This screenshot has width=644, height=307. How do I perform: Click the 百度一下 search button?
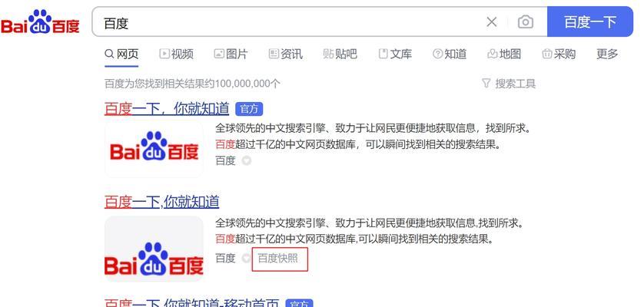click(589, 21)
